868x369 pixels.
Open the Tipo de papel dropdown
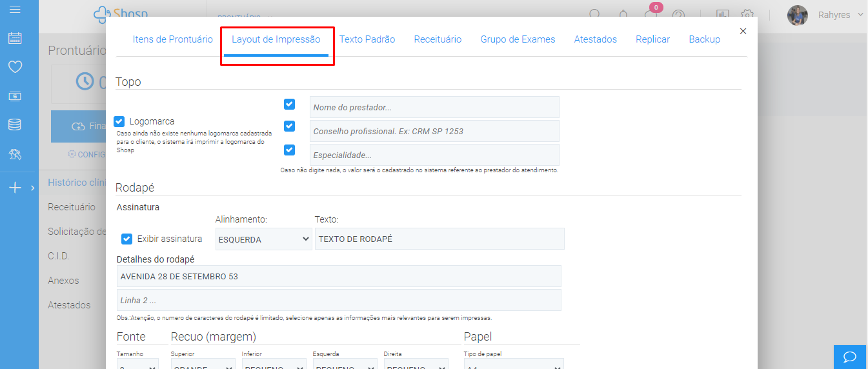pos(514,364)
